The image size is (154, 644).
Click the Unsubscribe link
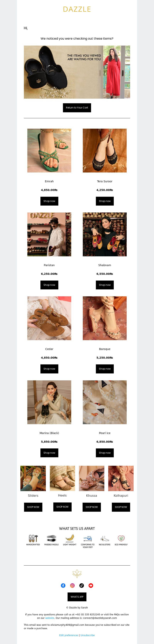pos(87,635)
